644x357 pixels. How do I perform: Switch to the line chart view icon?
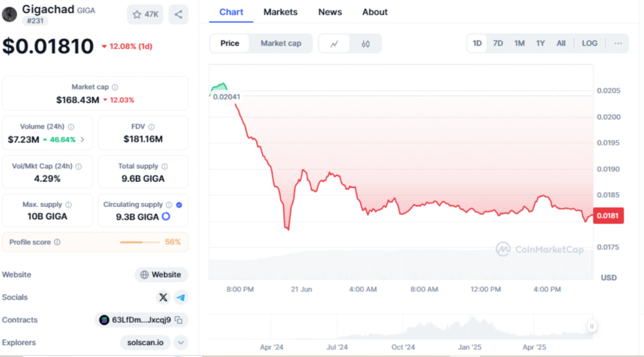click(335, 43)
